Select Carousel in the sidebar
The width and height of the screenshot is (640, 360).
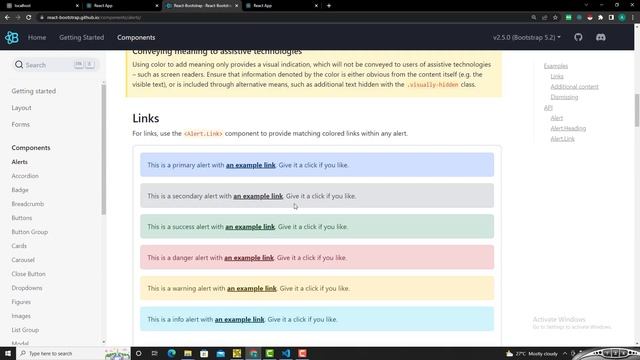tap(23, 260)
